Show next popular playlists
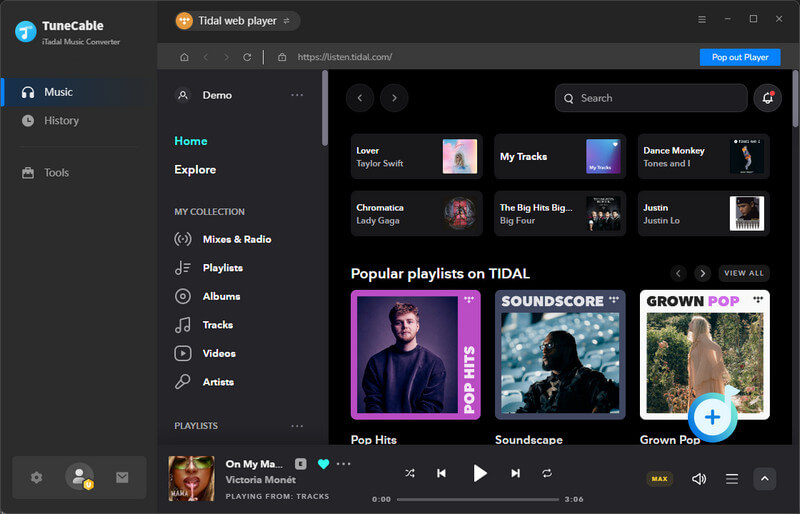 click(x=703, y=274)
